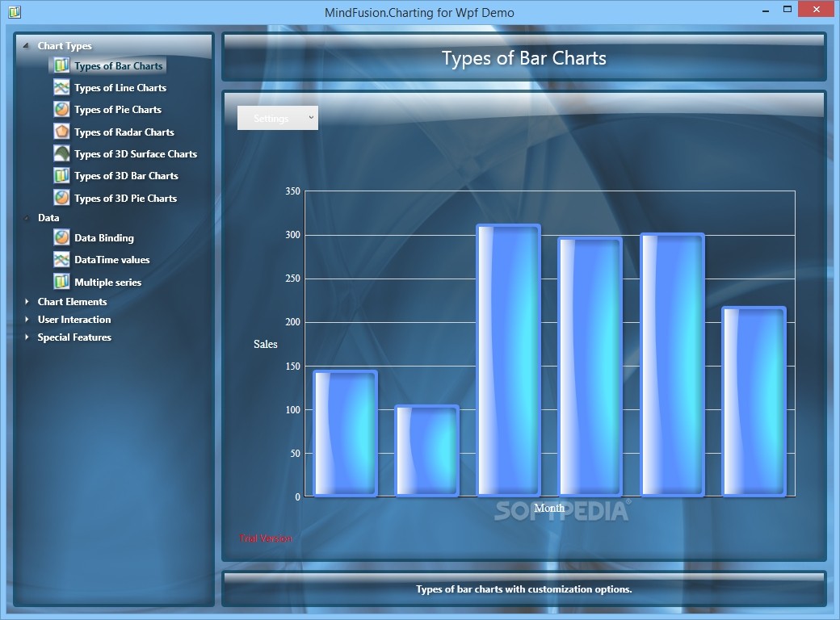This screenshot has height=620, width=840.
Task: Click the bar chart icon beside Types of Bar Charts
Action: click(x=61, y=65)
